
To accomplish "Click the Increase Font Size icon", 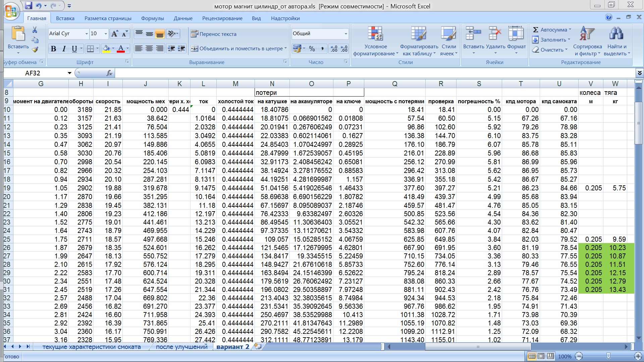I will 114,34.
